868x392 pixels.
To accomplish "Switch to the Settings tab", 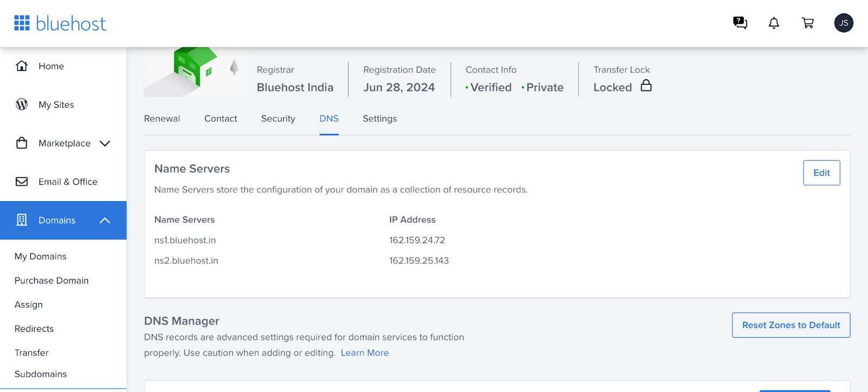I will [x=380, y=119].
